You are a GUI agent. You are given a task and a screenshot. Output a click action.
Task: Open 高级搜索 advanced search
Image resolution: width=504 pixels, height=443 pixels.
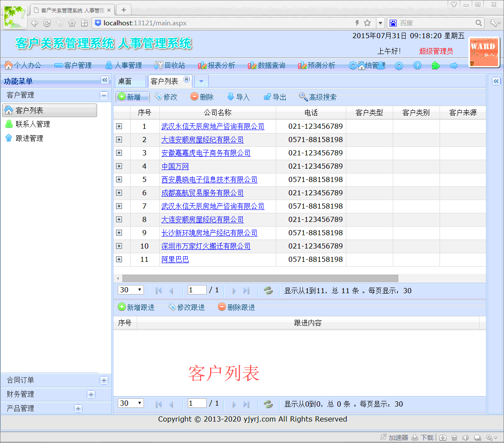coord(318,97)
